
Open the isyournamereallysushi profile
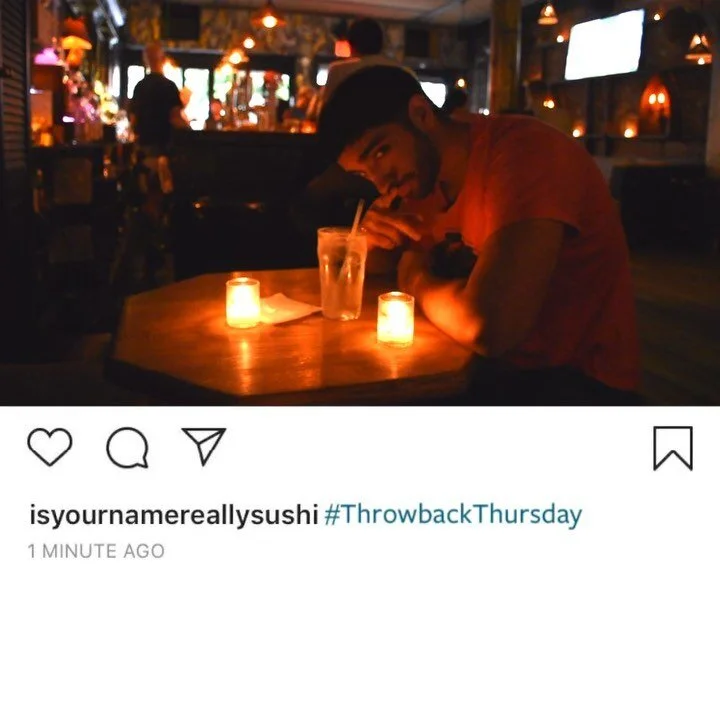[174, 515]
